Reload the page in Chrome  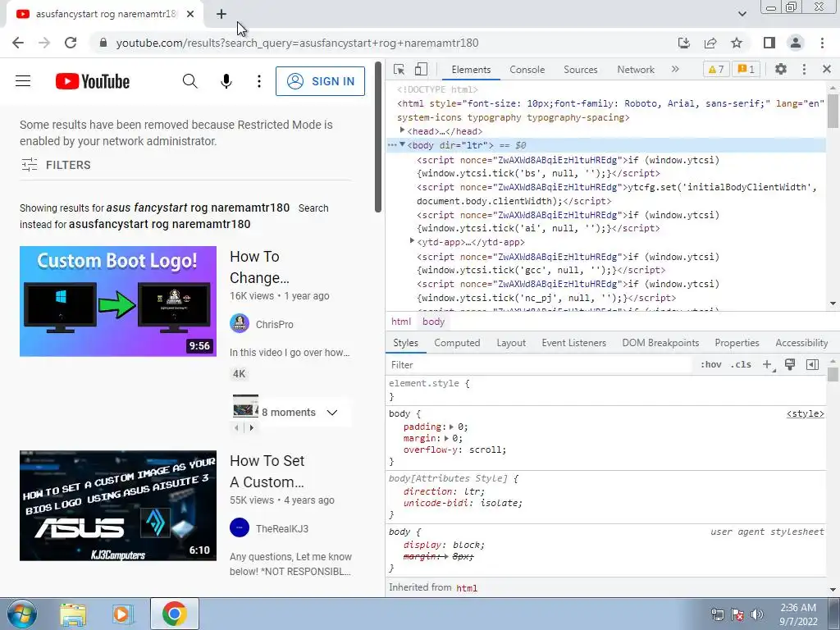(x=71, y=43)
